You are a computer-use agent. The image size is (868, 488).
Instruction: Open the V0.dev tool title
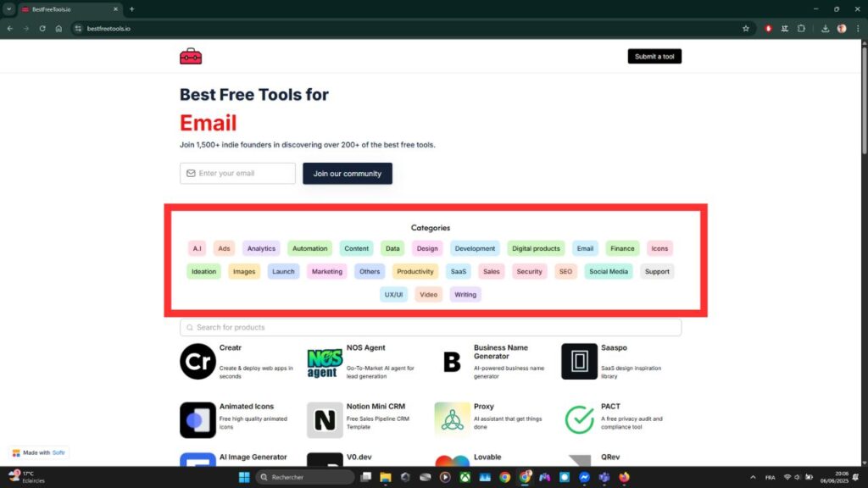(359, 457)
